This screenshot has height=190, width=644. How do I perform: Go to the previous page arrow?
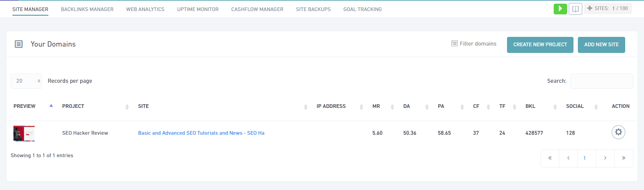tap(568, 158)
